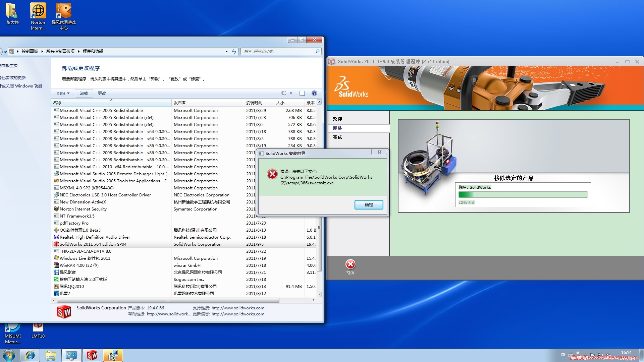Image resolution: width=644 pixels, height=362 pixels.
Task: Click the Windows Start orb
Action: pos(9,355)
